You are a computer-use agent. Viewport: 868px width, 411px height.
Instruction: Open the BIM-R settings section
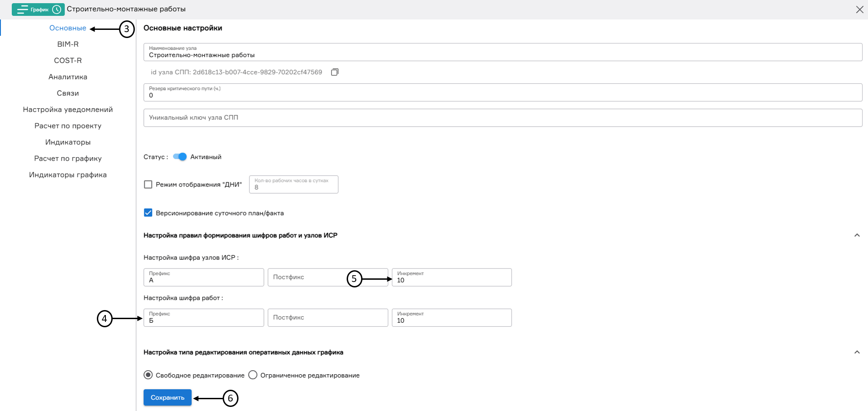click(x=67, y=44)
